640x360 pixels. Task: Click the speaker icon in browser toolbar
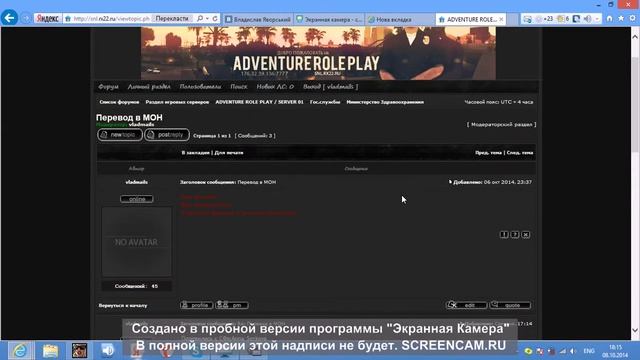(x=587, y=19)
